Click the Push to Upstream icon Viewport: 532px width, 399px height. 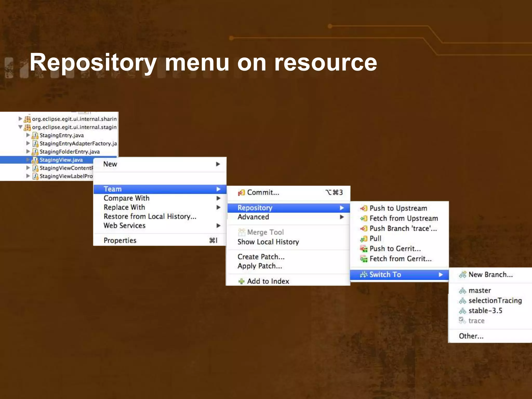click(364, 208)
